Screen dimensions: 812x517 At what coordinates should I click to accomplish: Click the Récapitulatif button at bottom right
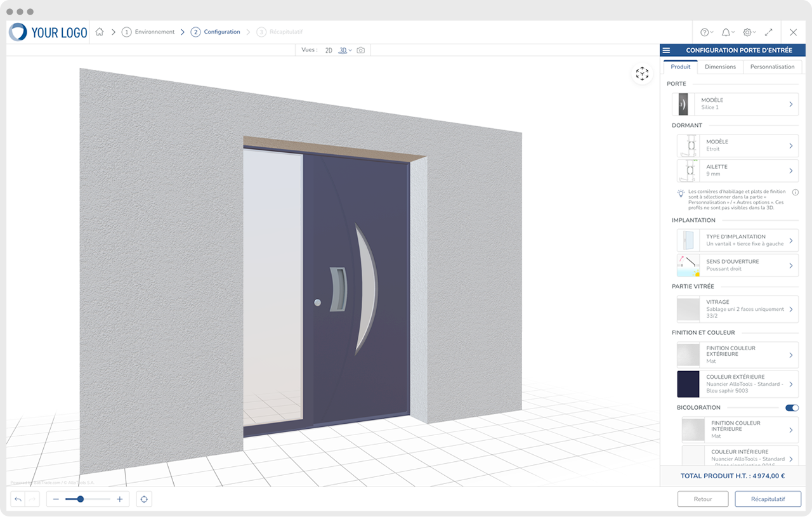(x=768, y=499)
